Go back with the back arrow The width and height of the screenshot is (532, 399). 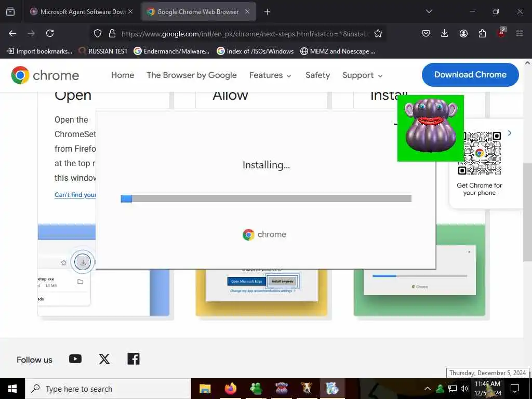12,33
